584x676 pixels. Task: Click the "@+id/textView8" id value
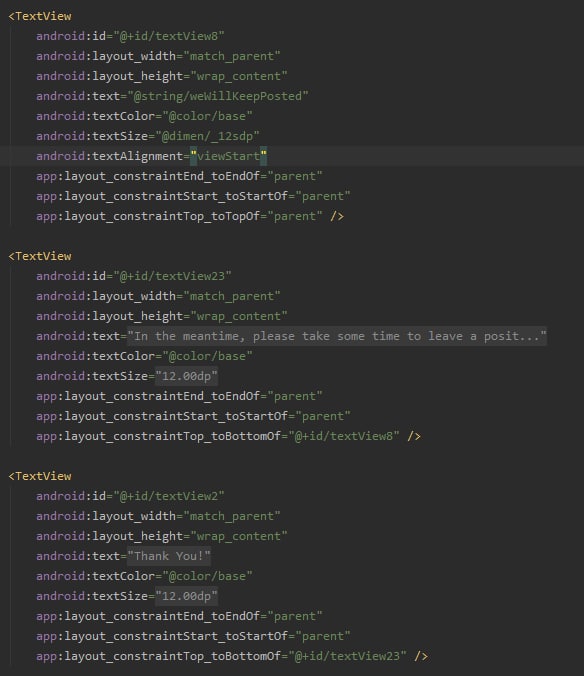tap(169, 36)
